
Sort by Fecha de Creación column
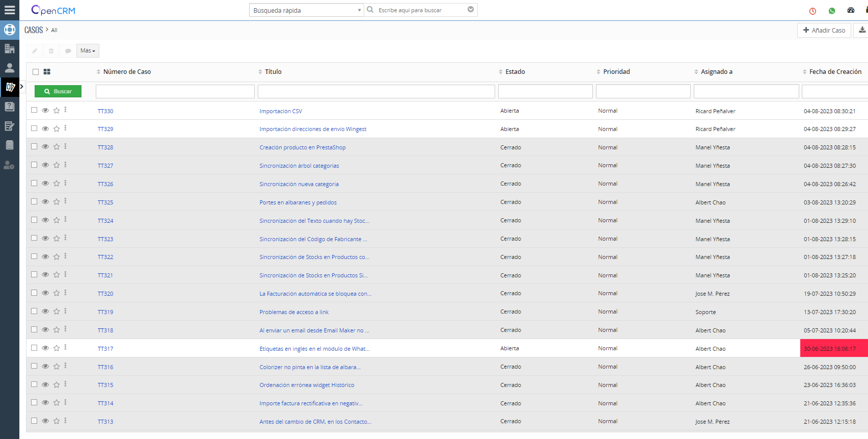pyautogui.click(x=835, y=72)
